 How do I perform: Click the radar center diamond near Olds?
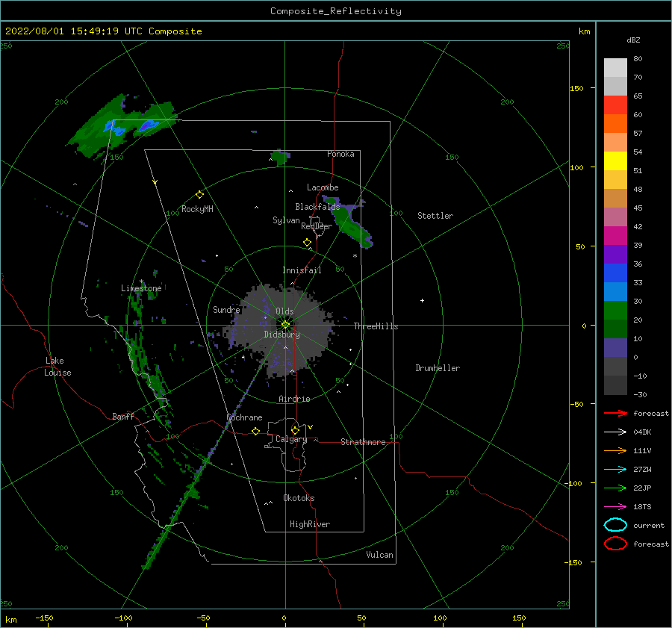coord(285,325)
